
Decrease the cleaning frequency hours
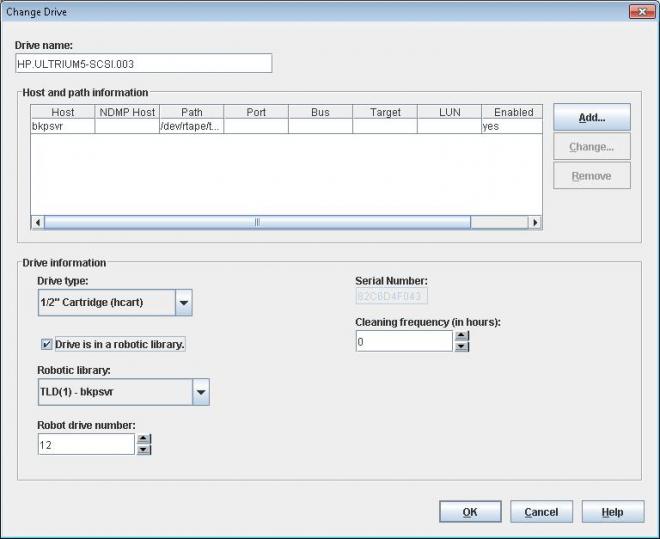click(x=462, y=347)
